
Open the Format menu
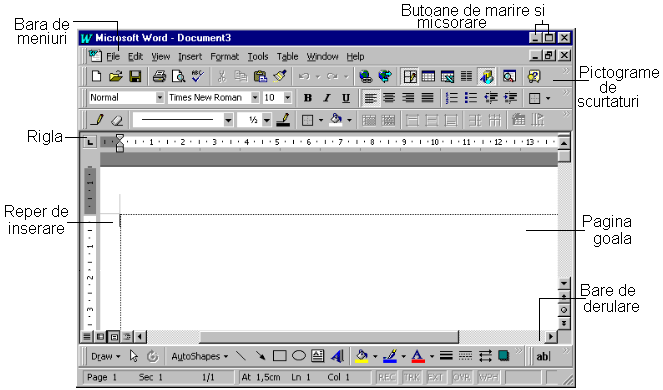(x=225, y=56)
